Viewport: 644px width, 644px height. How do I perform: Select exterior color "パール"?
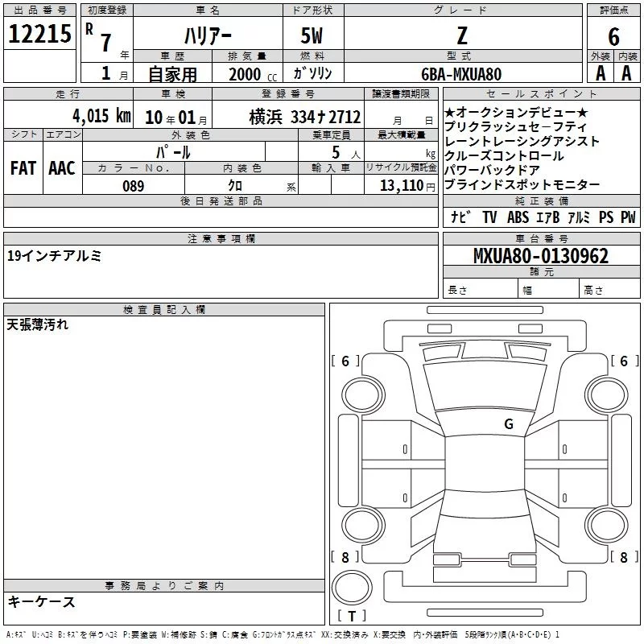pos(173,152)
